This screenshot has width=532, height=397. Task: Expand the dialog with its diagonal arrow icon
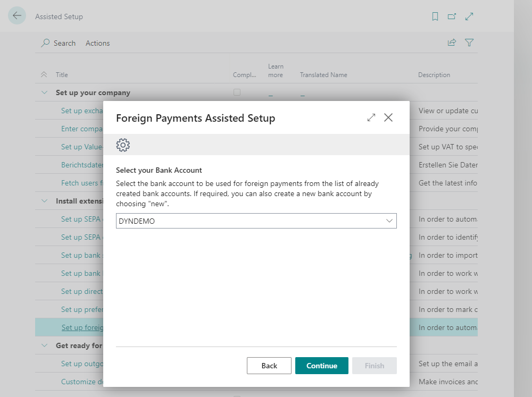(371, 117)
